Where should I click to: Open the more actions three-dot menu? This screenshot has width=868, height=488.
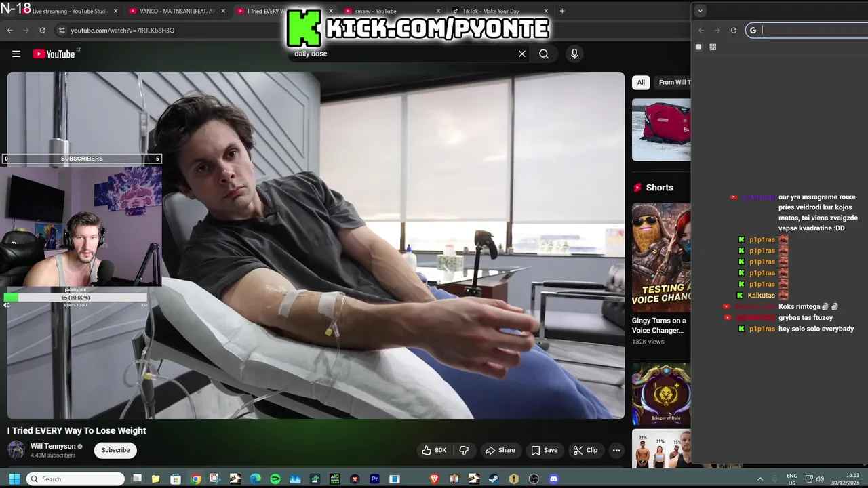click(616, 450)
